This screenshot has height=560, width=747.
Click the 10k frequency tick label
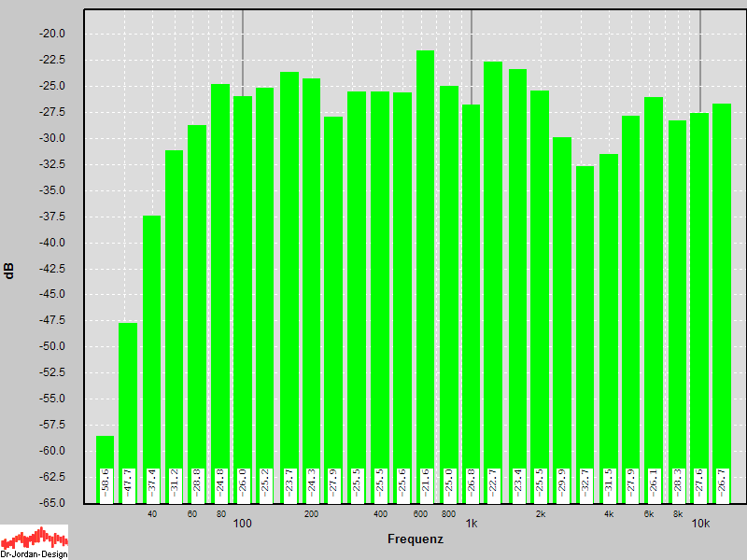coord(700,524)
